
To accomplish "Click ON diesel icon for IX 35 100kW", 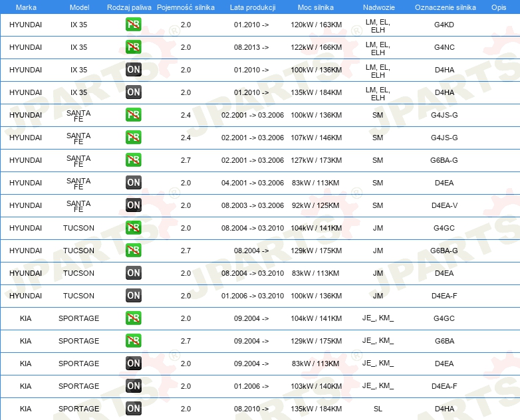I will click(x=133, y=70).
